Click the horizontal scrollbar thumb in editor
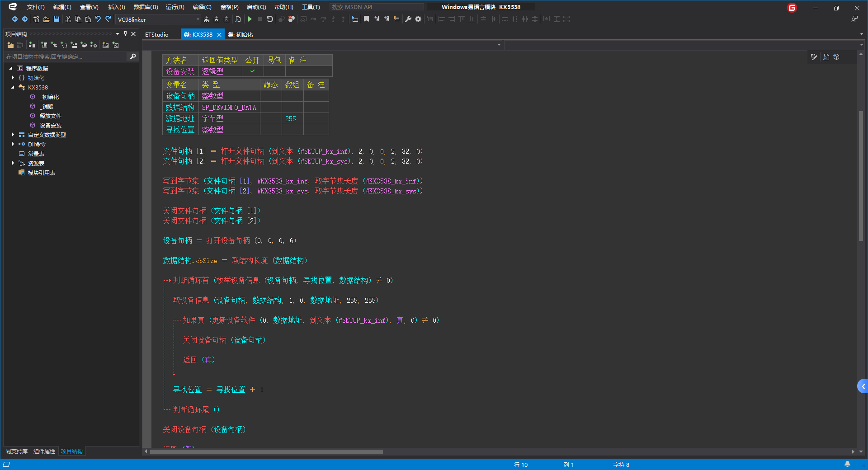Image resolution: width=868 pixels, height=470 pixels. (x=266, y=451)
